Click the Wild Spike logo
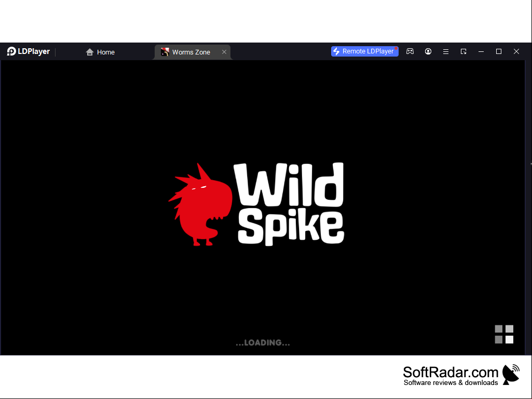 pos(256,204)
